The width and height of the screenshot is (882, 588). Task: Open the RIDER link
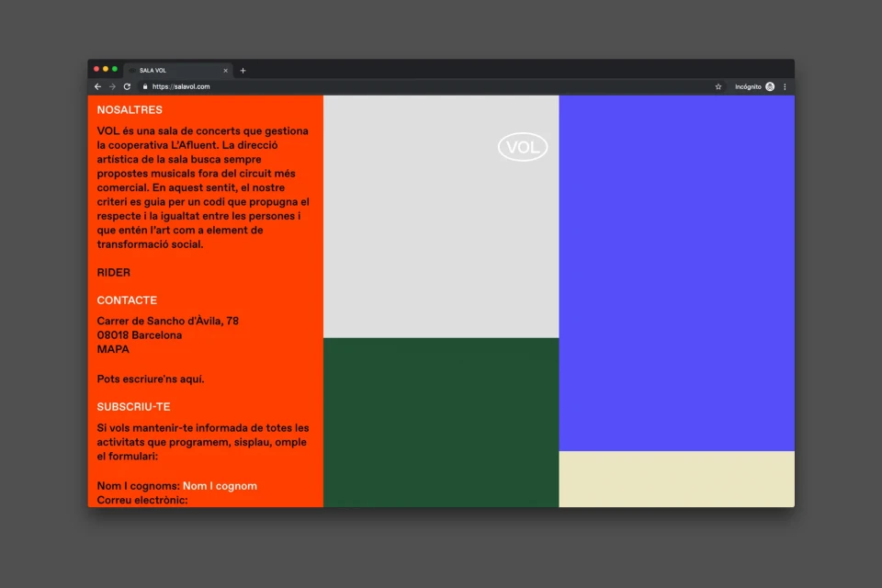tap(113, 272)
